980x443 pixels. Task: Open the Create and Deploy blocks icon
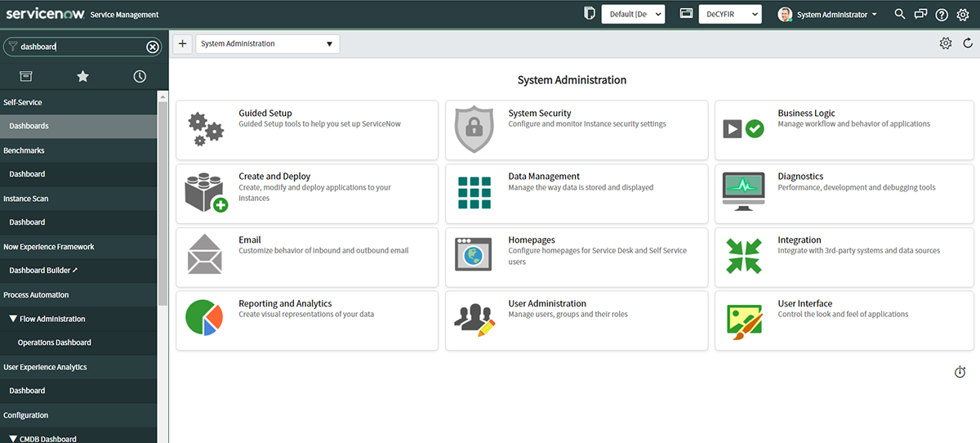click(207, 193)
